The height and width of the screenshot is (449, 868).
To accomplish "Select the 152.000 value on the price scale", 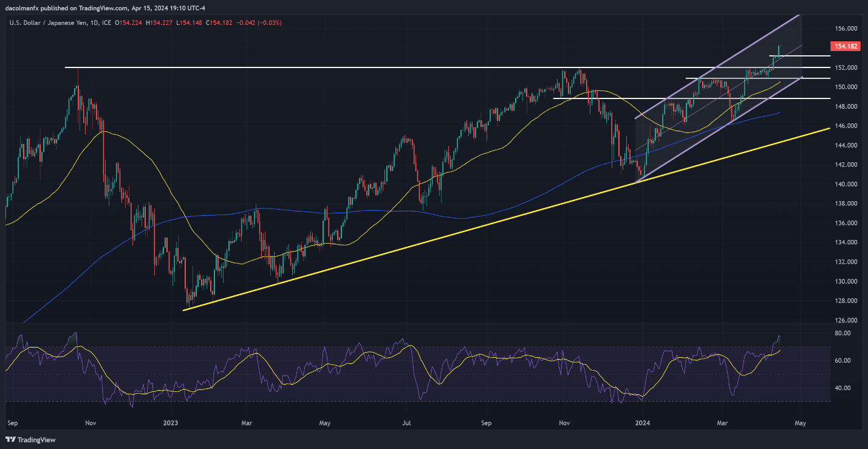I will [845, 67].
